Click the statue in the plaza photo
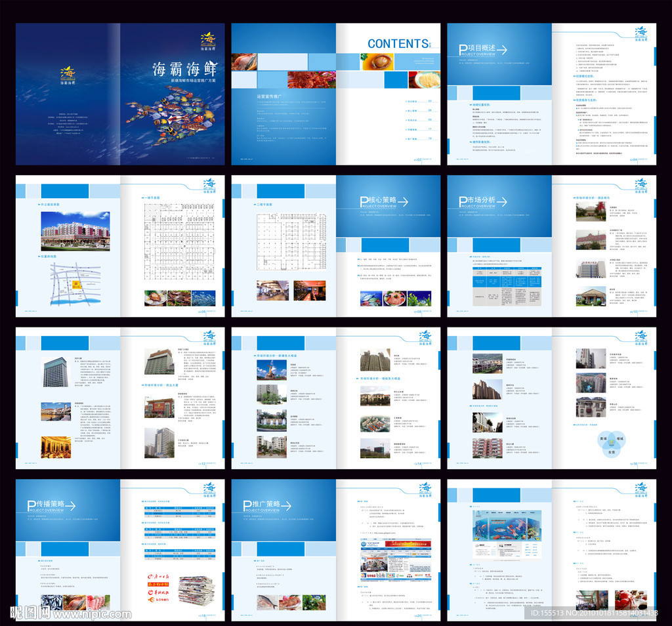The height and width of the screenshot is (626, 672). coord(272,370)
